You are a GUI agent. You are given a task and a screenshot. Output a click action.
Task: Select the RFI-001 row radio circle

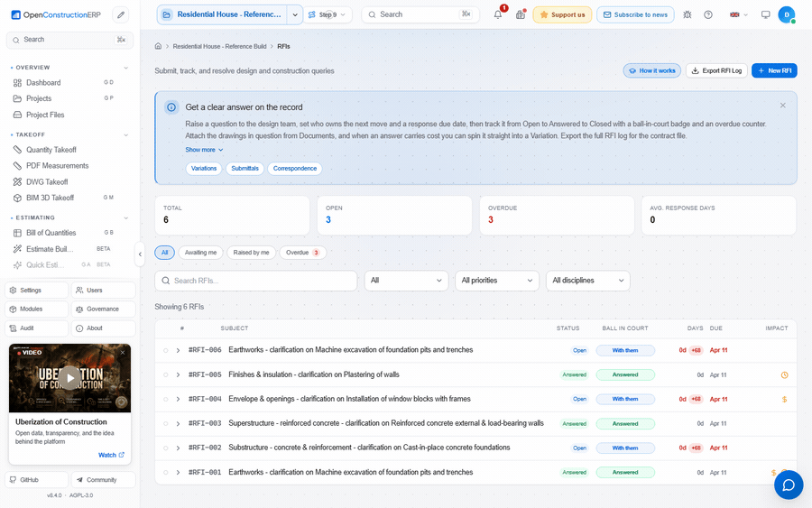click(x=166, y=472)
